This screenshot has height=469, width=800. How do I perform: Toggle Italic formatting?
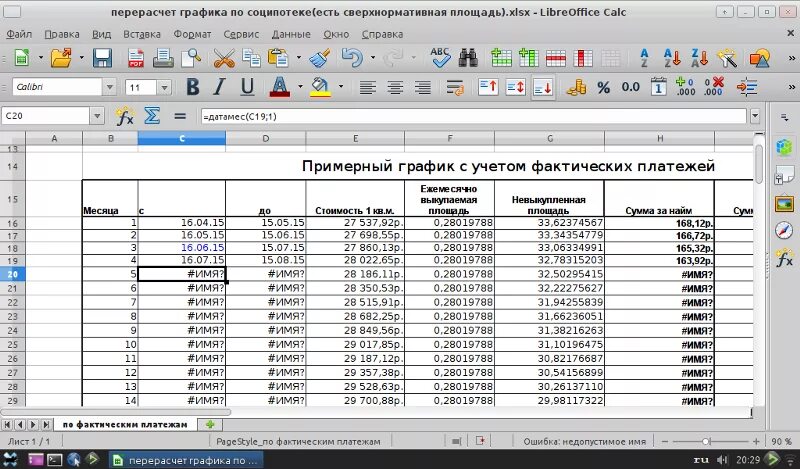pos(219,87)
